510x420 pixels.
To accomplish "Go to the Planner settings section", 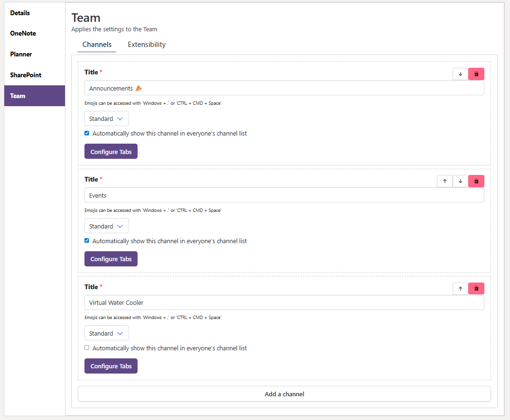I will click(21, 54).
